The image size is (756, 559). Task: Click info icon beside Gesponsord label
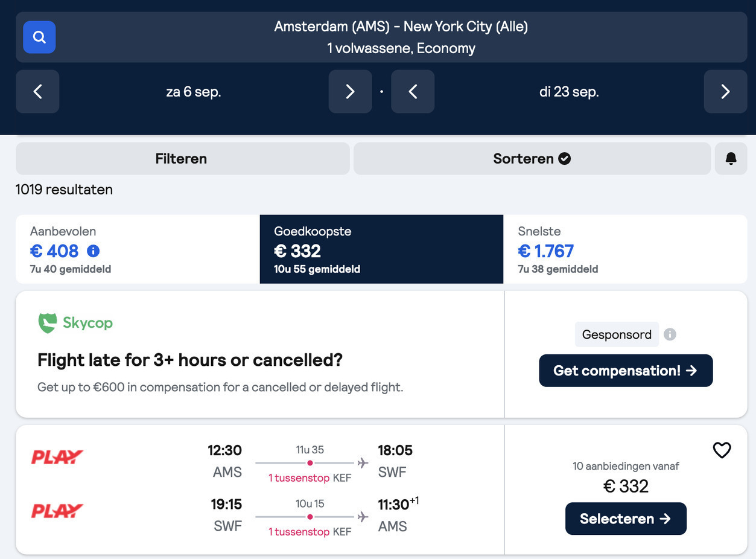click(x=670, y=334)
